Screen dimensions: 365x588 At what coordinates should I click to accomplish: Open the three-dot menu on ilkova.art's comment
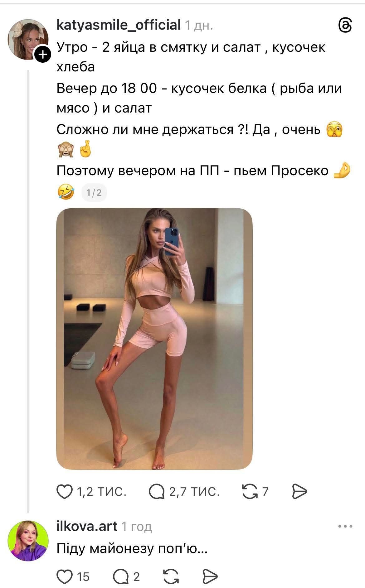[345, 527]
